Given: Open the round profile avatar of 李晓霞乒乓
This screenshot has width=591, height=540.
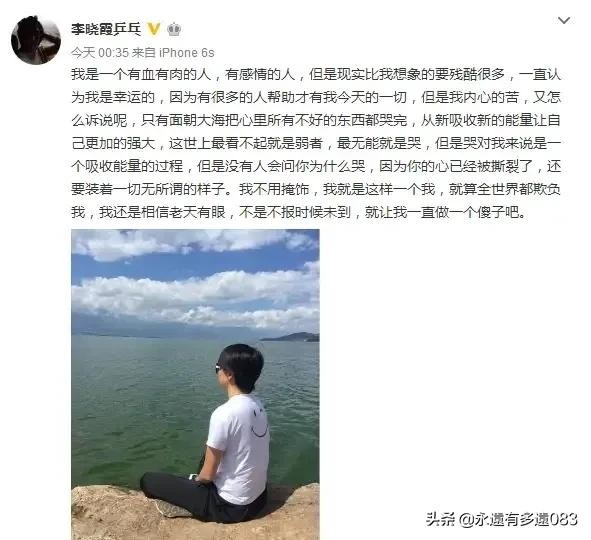Looking at the screenshot, I should (x=36, y=40).
